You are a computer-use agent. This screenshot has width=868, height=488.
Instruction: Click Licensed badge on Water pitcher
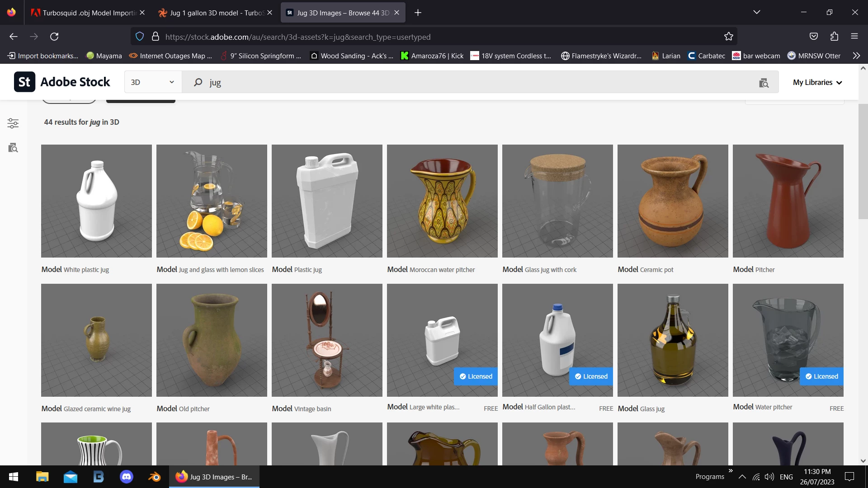pyautogui.click(x=821, y=376)
